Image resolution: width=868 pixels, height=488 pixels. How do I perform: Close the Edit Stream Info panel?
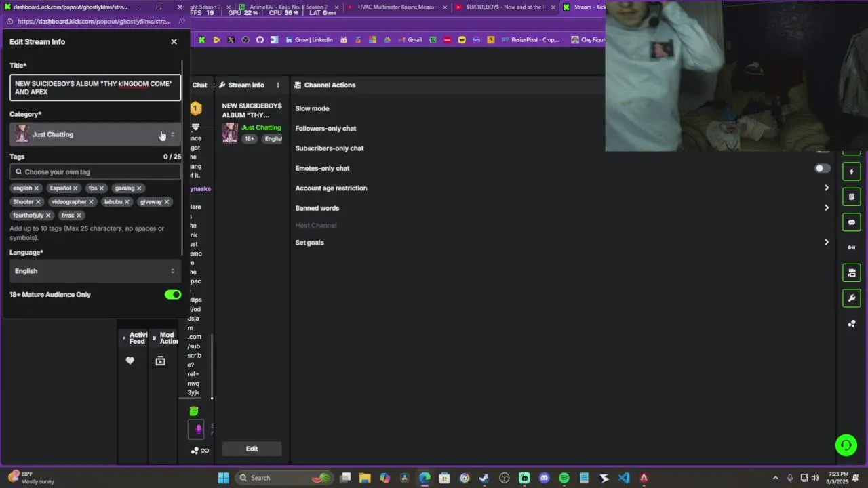[174, 42]
